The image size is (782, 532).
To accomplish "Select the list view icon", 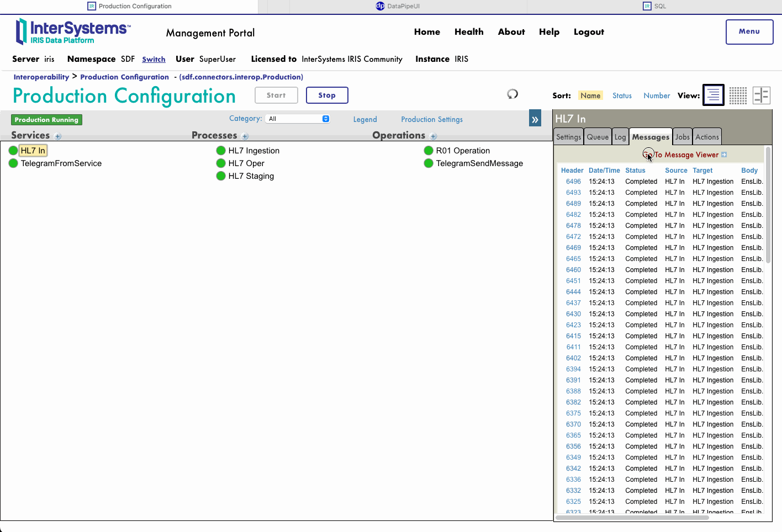I will coord(714,95).
